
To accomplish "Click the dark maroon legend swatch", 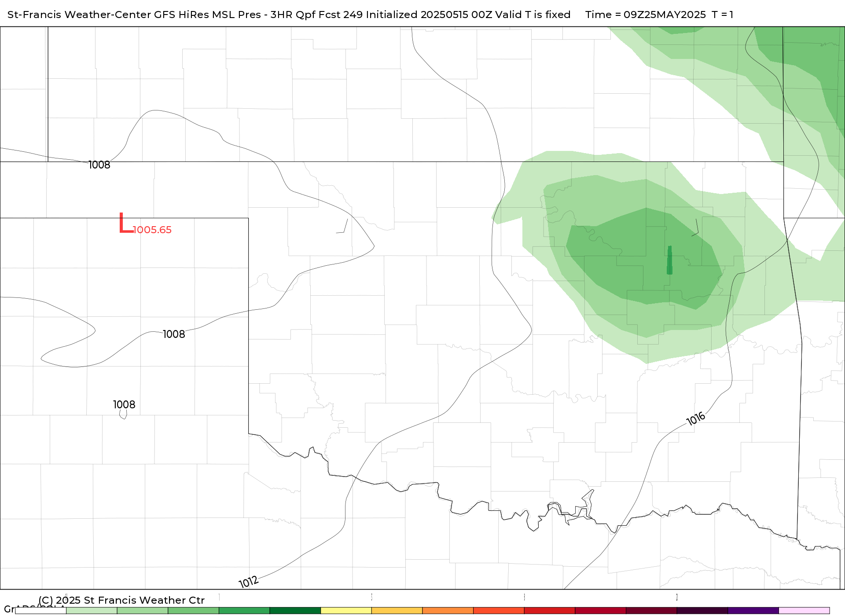I will (651, 611).
